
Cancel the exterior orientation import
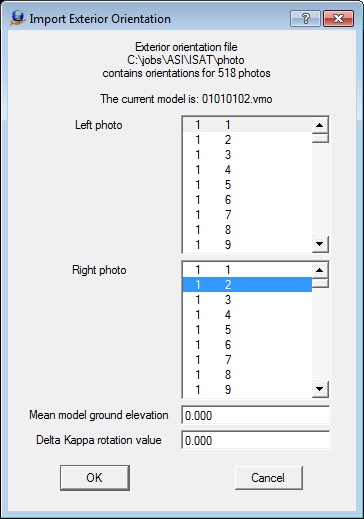pyautogui.click(x=268, y=478)
